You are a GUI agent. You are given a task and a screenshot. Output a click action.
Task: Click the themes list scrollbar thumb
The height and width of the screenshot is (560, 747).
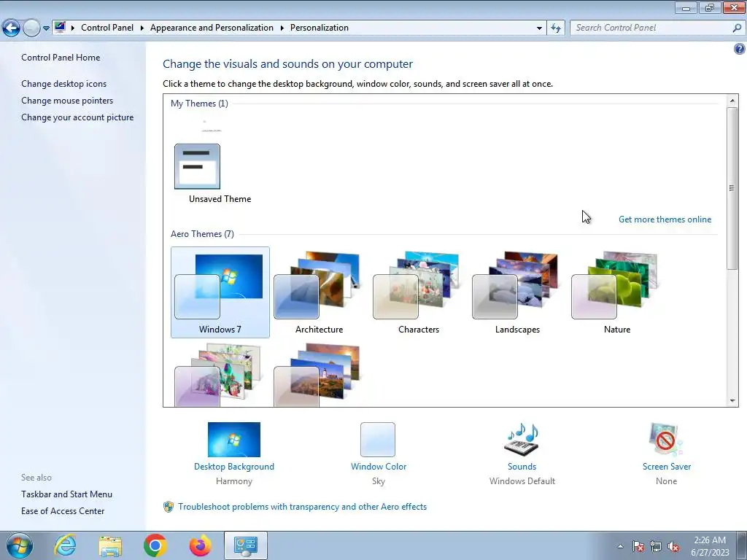point(732,188)
